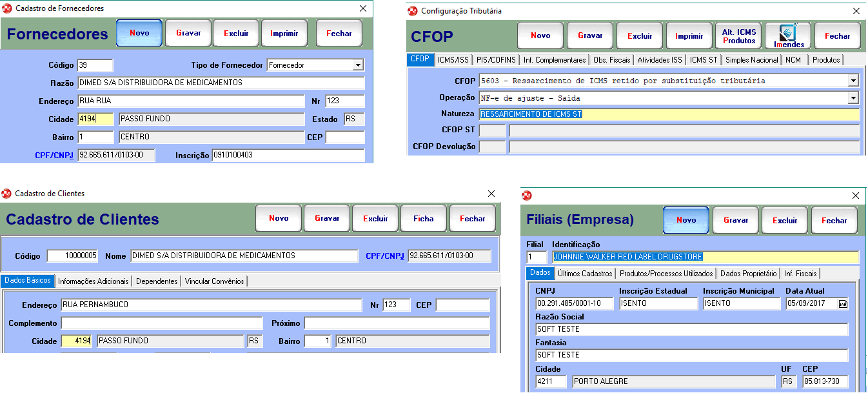Click Imendes icon button in CFOP window
The height and width of the screenshot is (393, 868).
coord(787,36)
